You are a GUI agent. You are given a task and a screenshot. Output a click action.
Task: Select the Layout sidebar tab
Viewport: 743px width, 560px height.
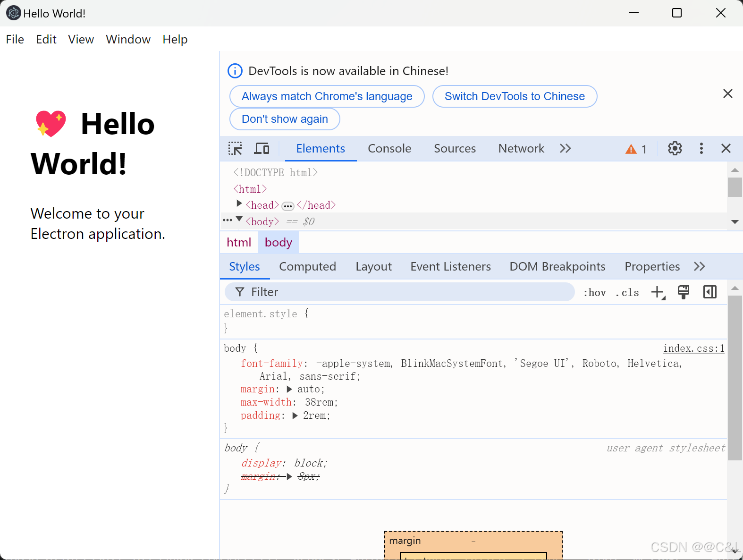pyautogui.click(x=373, y=267)
